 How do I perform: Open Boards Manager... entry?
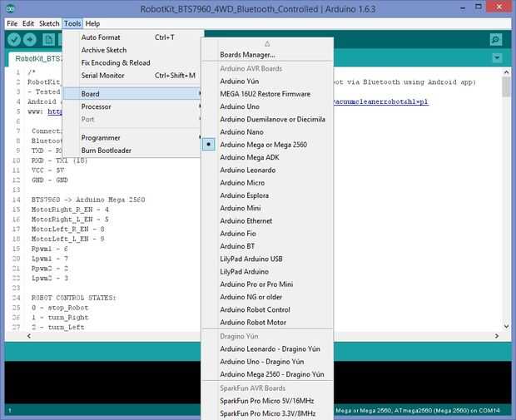(267, 55)
